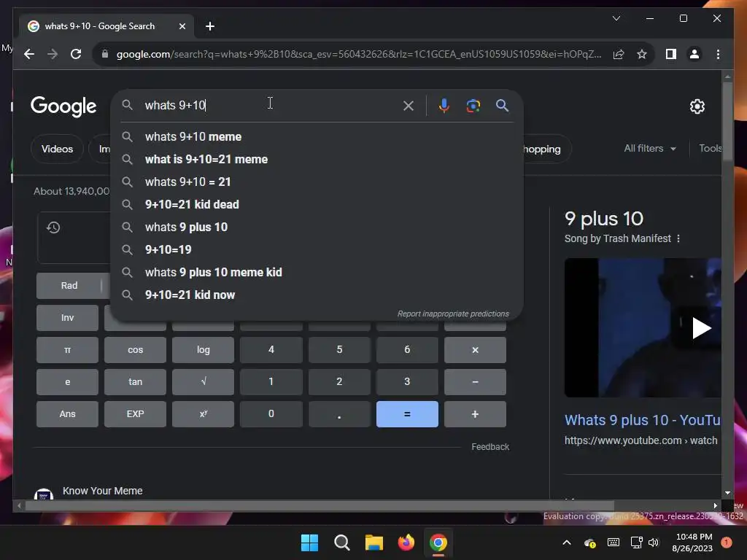Open more options for Trash Manifest song
The width and height of the screenshot is (747, 560).
click(678, 238)
